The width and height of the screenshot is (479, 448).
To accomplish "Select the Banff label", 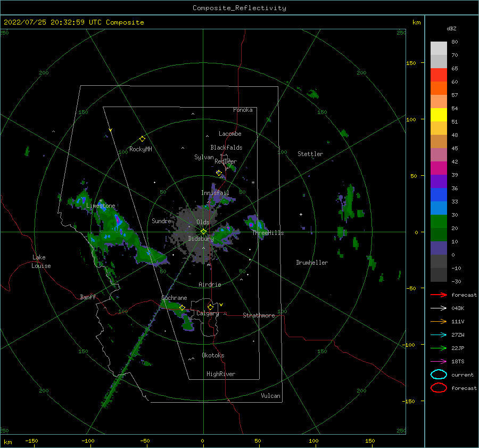I will [x=88, y=297].
